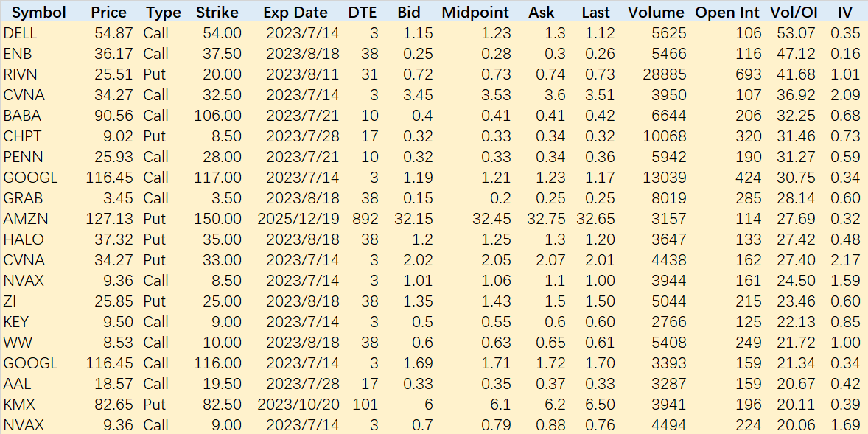Click the BABA symbol cell

click(21, 116)
